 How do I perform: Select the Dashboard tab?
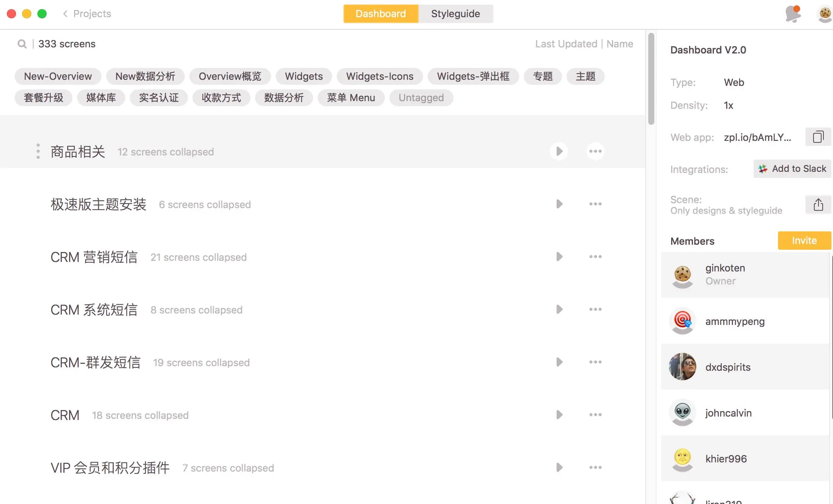click(381, 14)
